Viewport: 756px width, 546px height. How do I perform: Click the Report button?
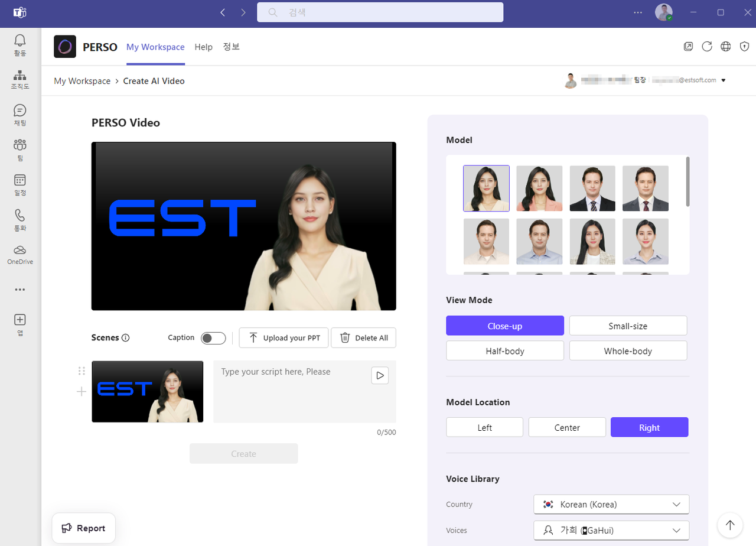(83, 528)
